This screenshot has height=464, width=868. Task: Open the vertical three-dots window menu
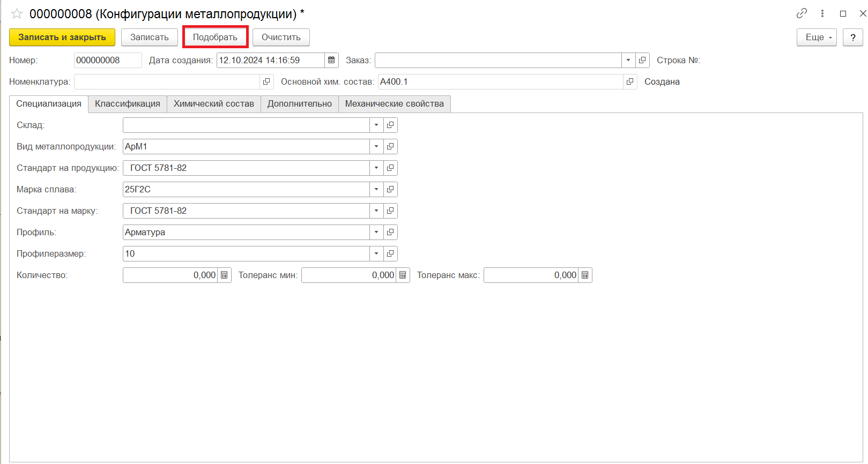[822, 13]
